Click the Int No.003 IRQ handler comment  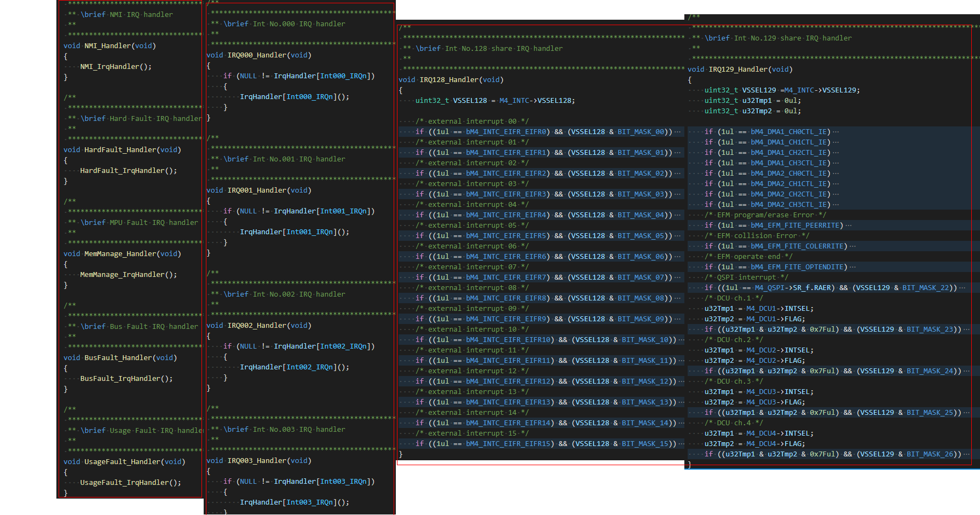[x=284, y=430]
